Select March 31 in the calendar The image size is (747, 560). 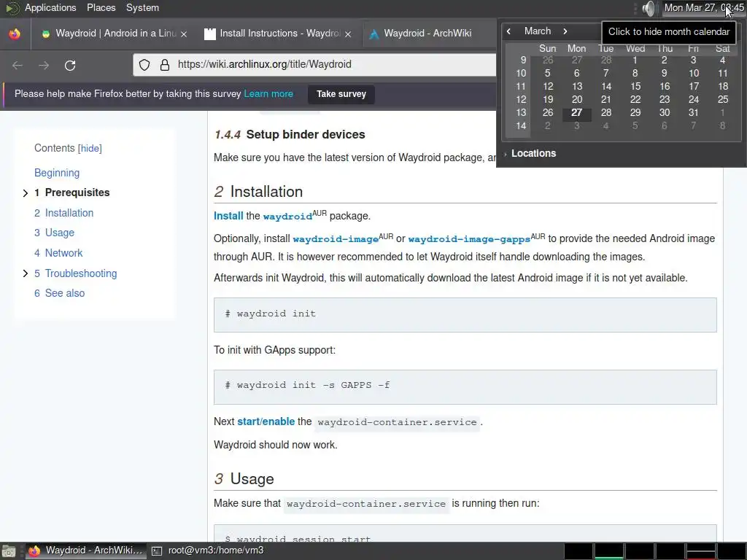(x=694, y=113)
